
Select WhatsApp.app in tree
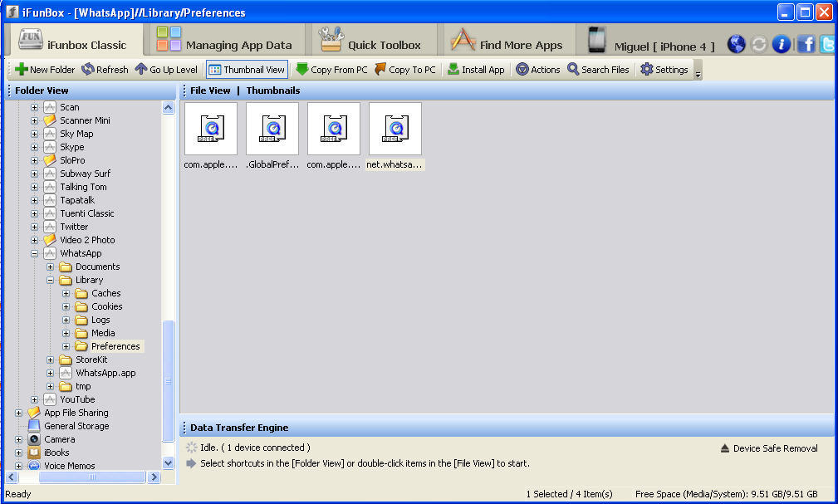coord(105,373)
